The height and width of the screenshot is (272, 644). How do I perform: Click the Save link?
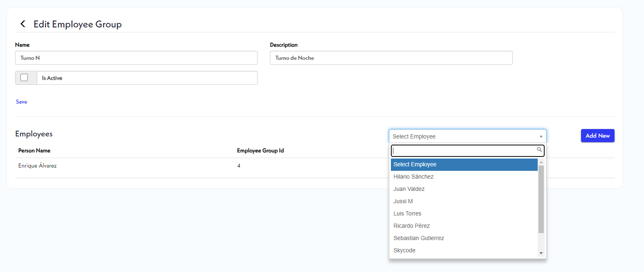[22, 102]
